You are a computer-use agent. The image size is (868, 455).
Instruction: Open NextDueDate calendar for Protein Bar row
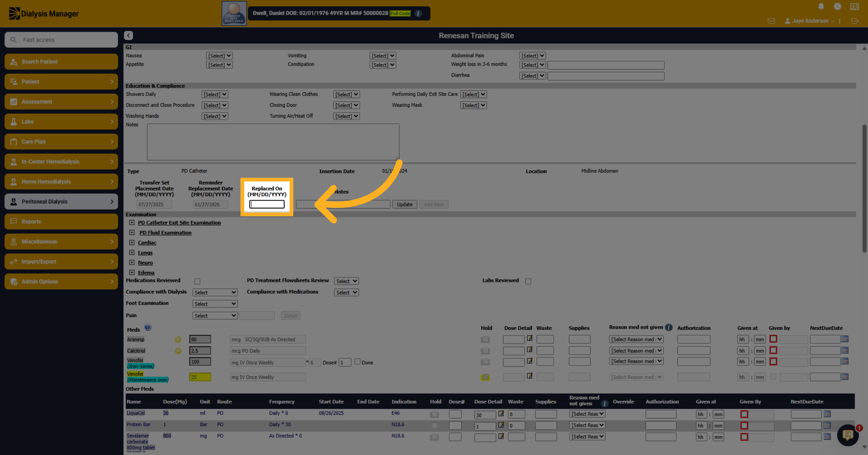827,425
